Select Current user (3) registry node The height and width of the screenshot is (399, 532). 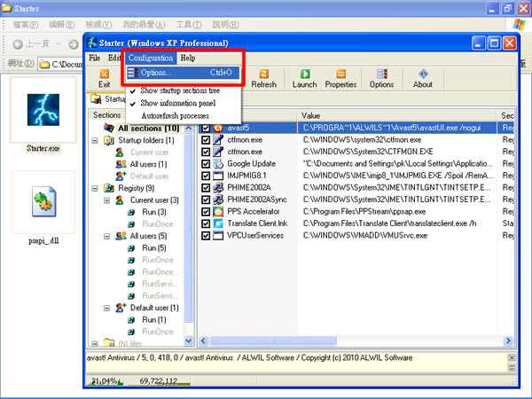click(x=154, y=200)
